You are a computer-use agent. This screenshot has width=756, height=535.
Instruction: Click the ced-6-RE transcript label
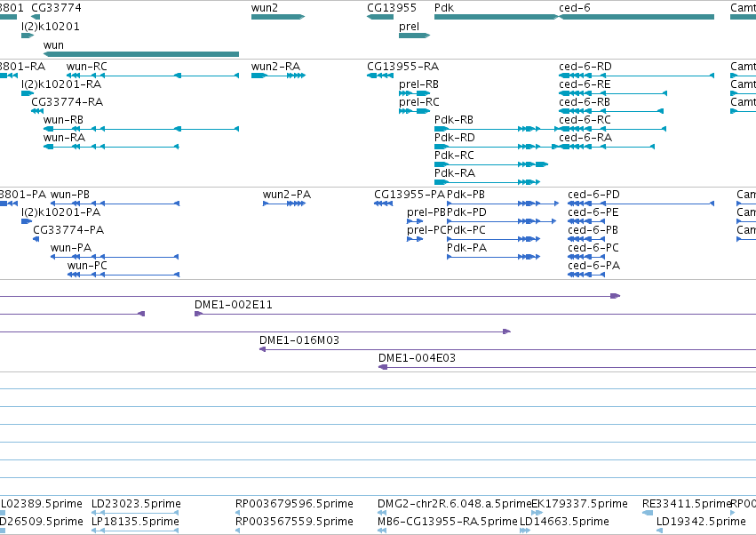(585, 84)
